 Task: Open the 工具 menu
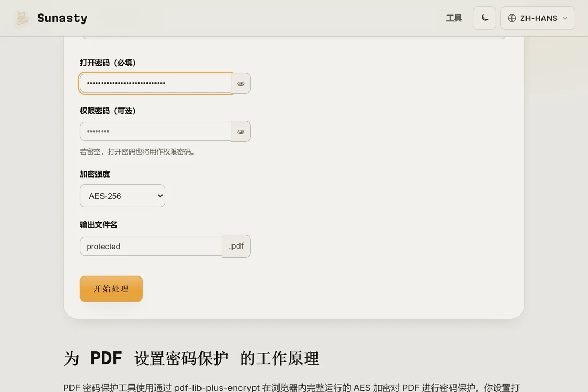point(454,18)
